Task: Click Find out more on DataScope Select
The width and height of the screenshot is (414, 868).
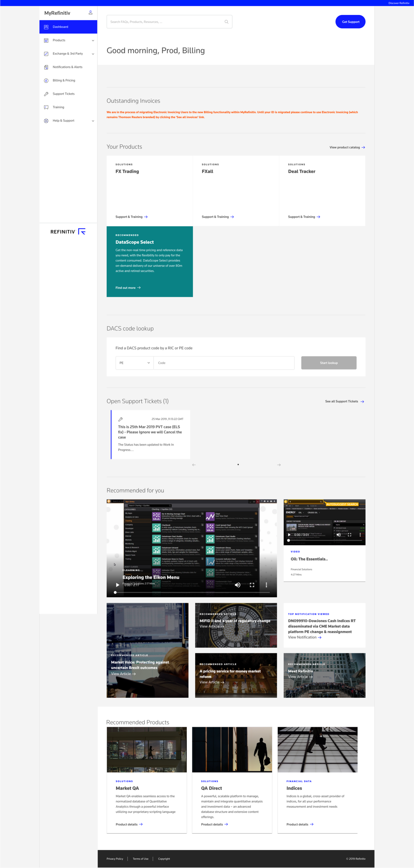Action: [x=128, y=288]
